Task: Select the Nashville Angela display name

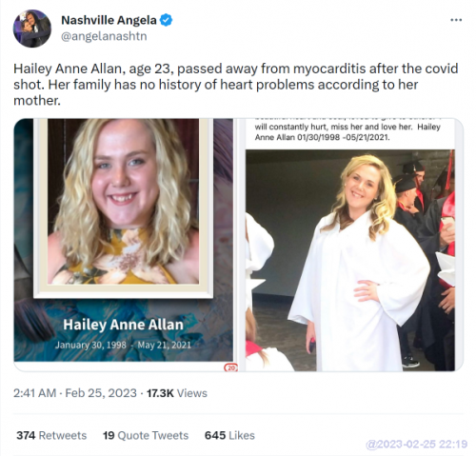Action: [109, 20]
